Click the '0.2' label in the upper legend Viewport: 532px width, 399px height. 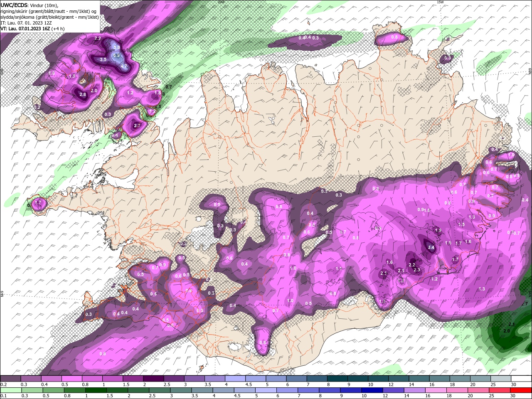coord(3,384)
